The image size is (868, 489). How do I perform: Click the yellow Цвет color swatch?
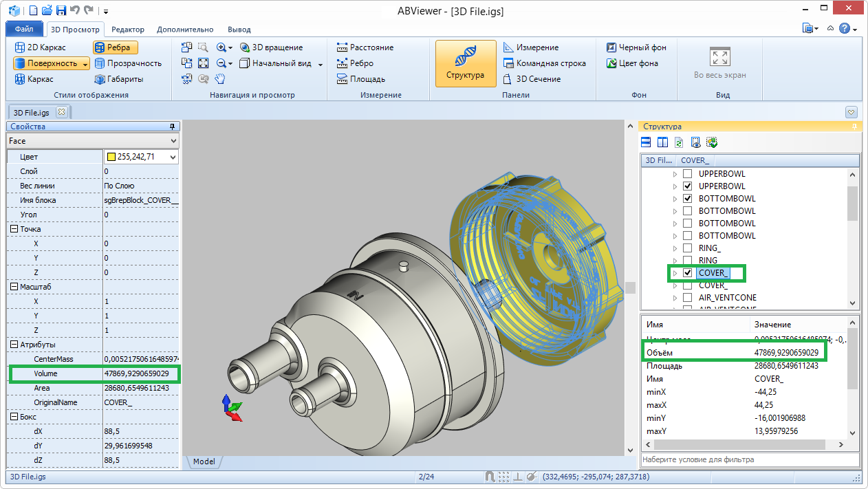tap(111, 157)
